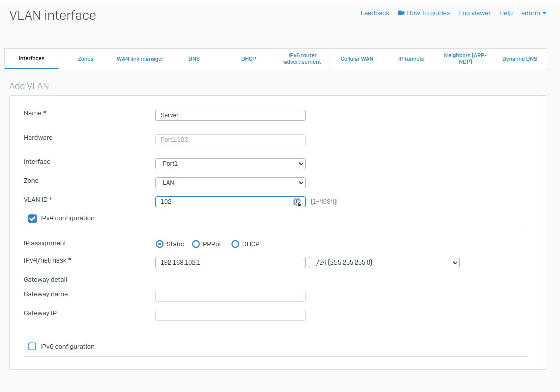Screen dimensions: 560x392
Task: Click the Name field containing Server
Action: pyautogui.click(x=231, y=115)
